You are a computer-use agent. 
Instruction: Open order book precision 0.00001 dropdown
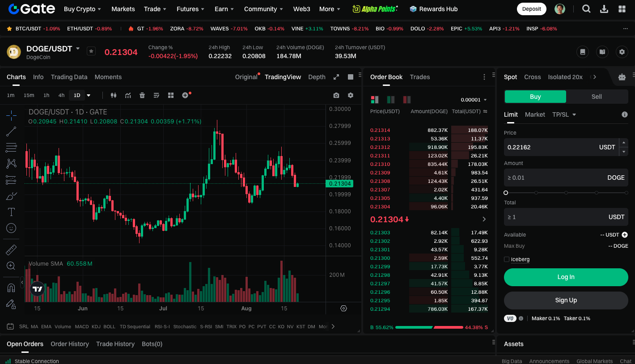pos(474,100)
